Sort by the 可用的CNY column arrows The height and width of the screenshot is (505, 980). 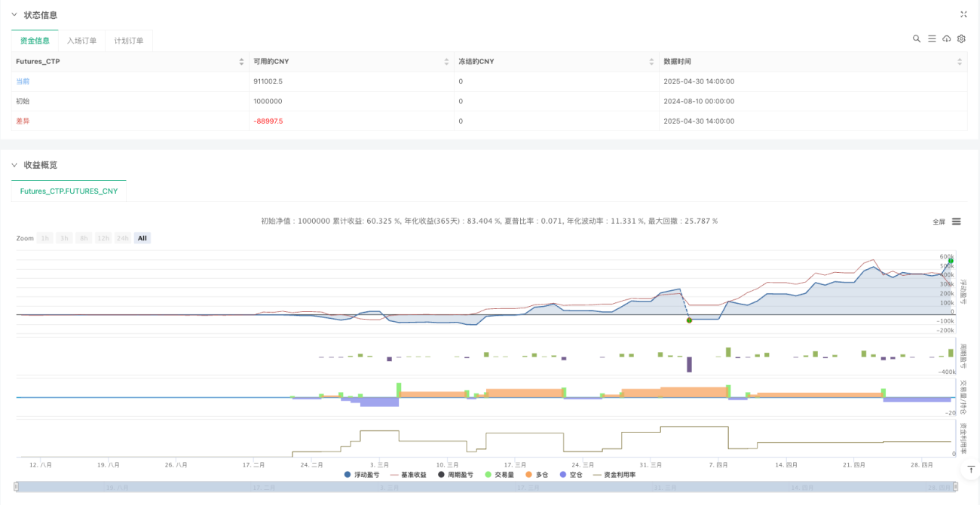pyautogui.click(x=446, y=62)
